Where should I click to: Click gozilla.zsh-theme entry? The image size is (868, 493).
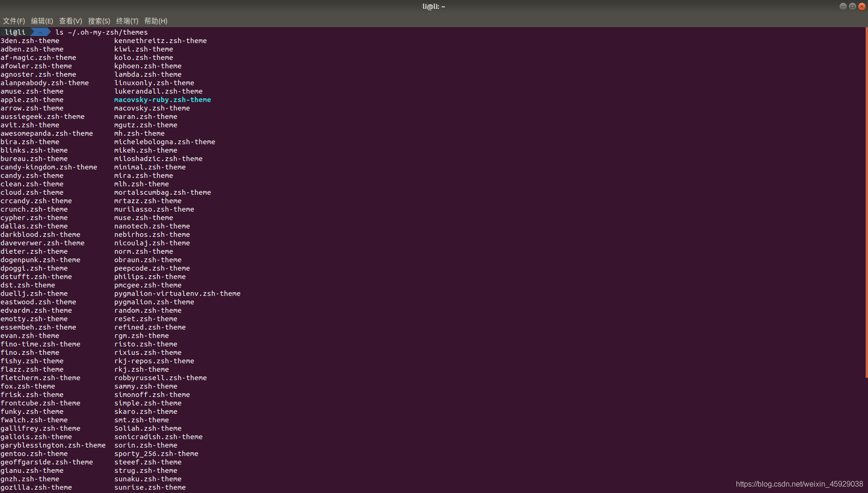click(x=36, y=487)
